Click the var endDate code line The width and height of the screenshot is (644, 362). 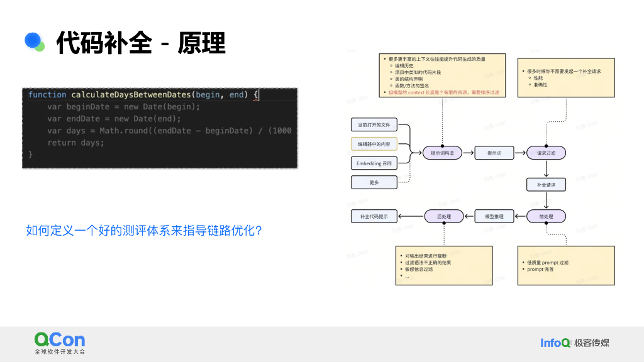(114, 119)
